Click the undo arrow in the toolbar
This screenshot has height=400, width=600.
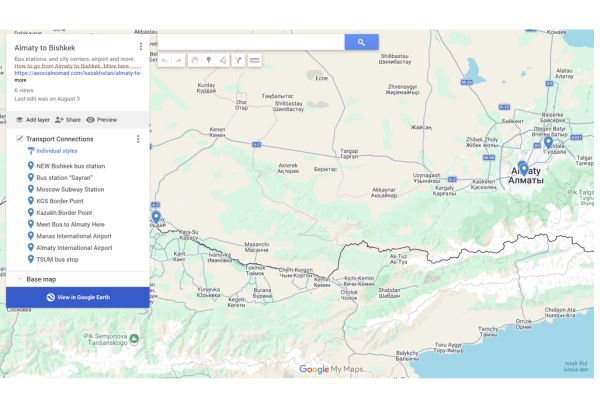pyautogui.click(x=165, y=60)
